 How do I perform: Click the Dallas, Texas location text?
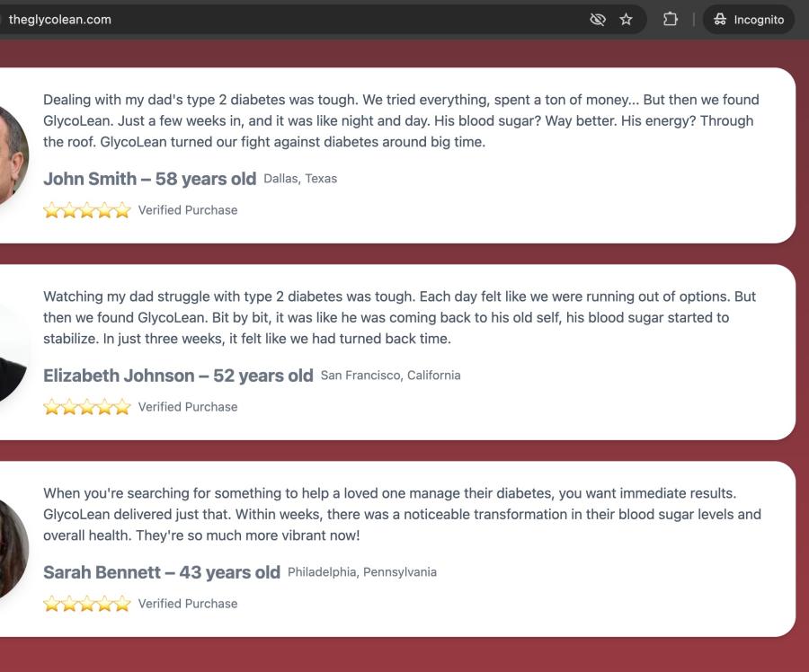pos(300,179)
